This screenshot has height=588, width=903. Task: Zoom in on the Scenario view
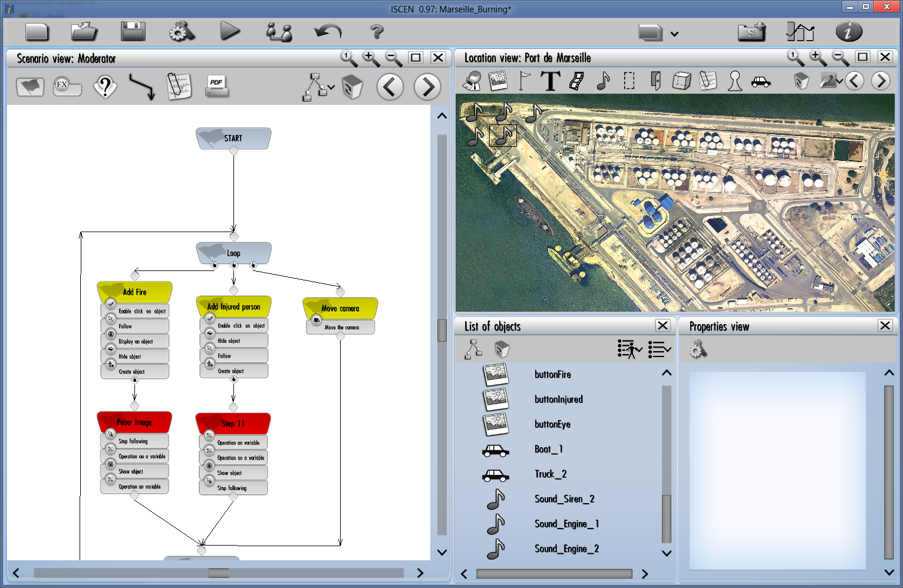[x=371, y=58]
